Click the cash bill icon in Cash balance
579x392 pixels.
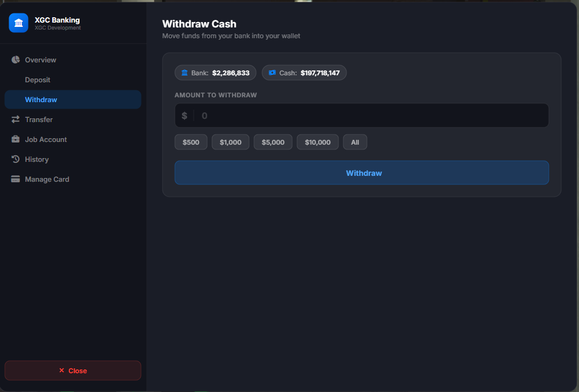[272, 73]
